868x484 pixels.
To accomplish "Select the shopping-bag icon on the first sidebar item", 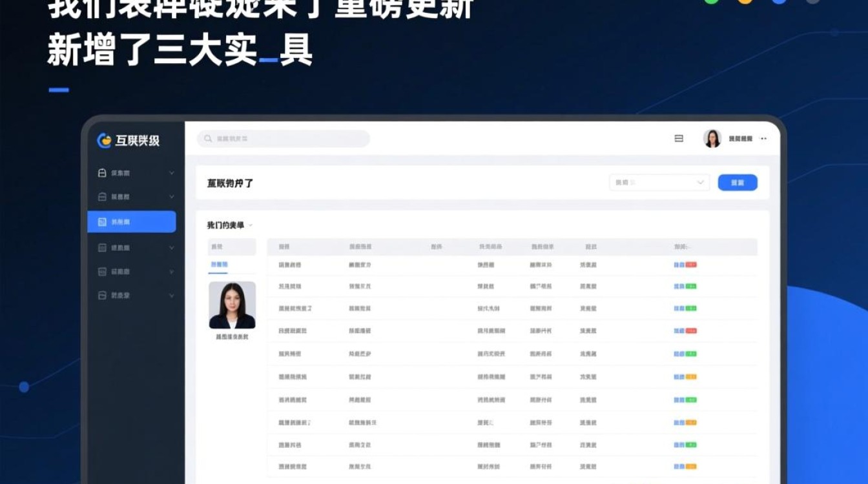I will pos(101,173).
